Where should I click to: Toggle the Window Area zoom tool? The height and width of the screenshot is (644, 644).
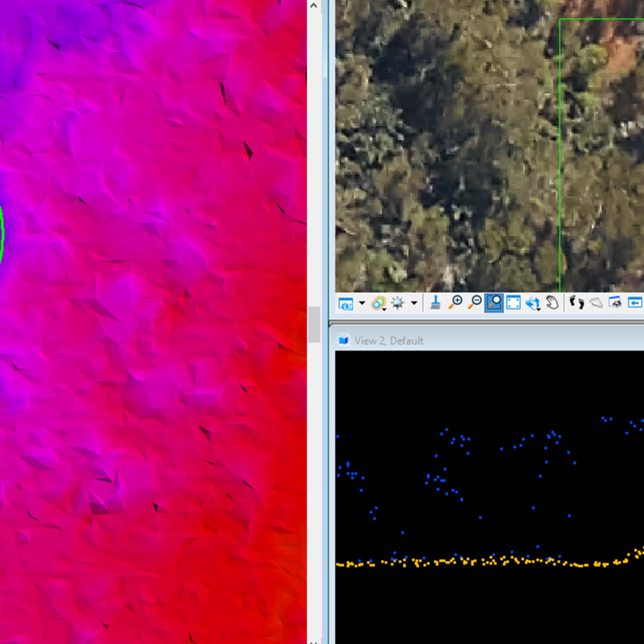(x=494, y=303)
